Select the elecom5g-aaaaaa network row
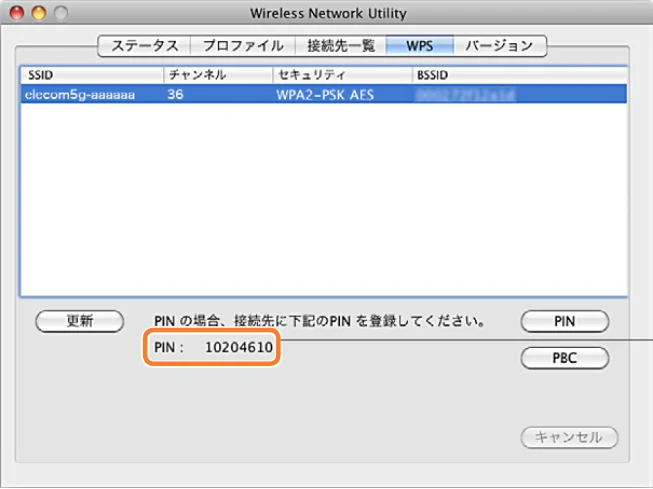The width and height of the screenshot is (653, 489). (x=324, y=94)
